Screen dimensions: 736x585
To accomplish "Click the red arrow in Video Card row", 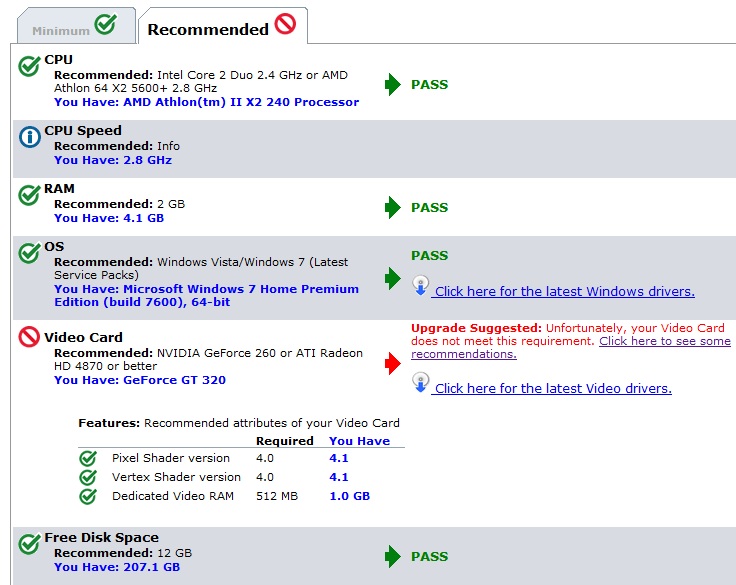I will pos(392,363).
